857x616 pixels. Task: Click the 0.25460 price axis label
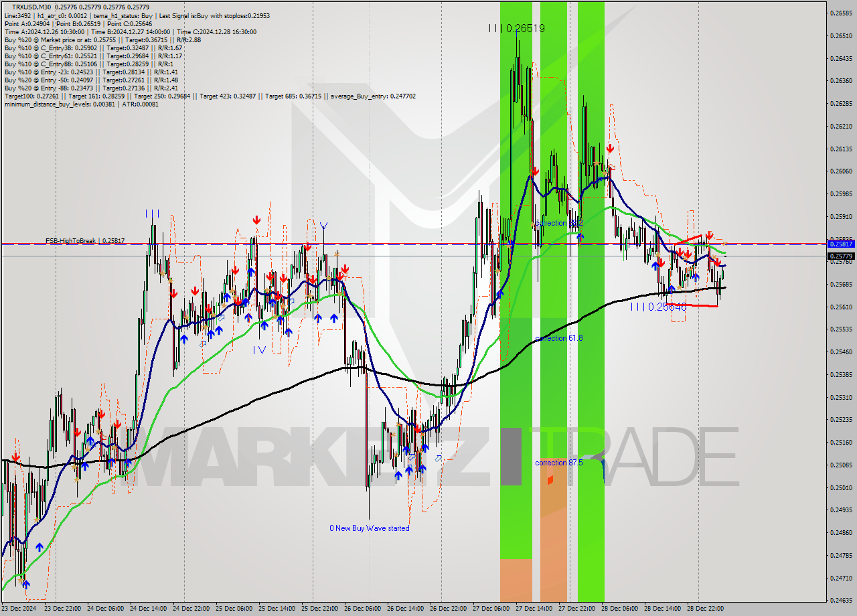point(842,352)
